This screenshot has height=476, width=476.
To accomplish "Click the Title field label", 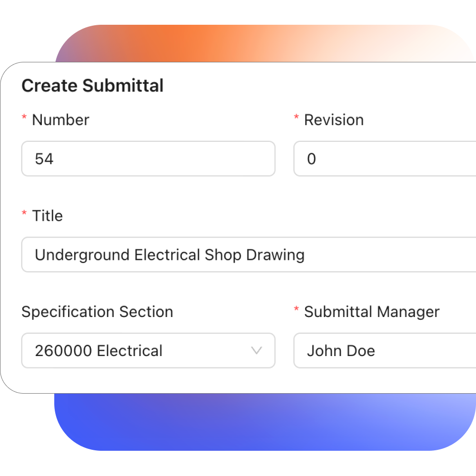I will pyautogui.click(x=47, y=216).
